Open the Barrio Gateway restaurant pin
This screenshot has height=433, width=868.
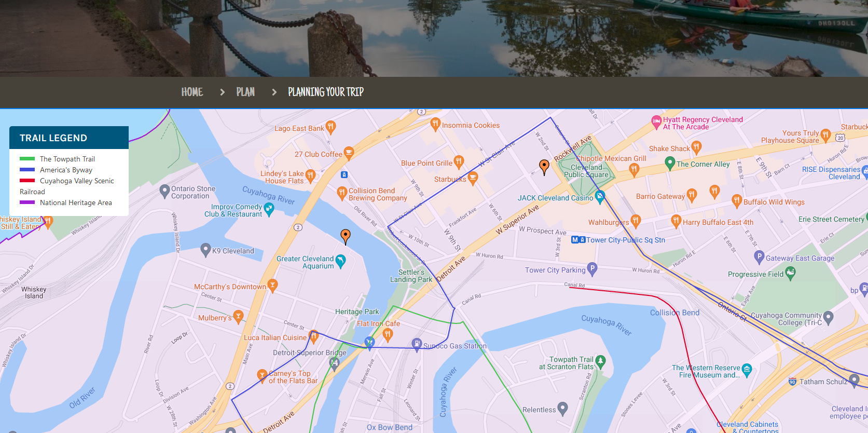tap(692, 195)
